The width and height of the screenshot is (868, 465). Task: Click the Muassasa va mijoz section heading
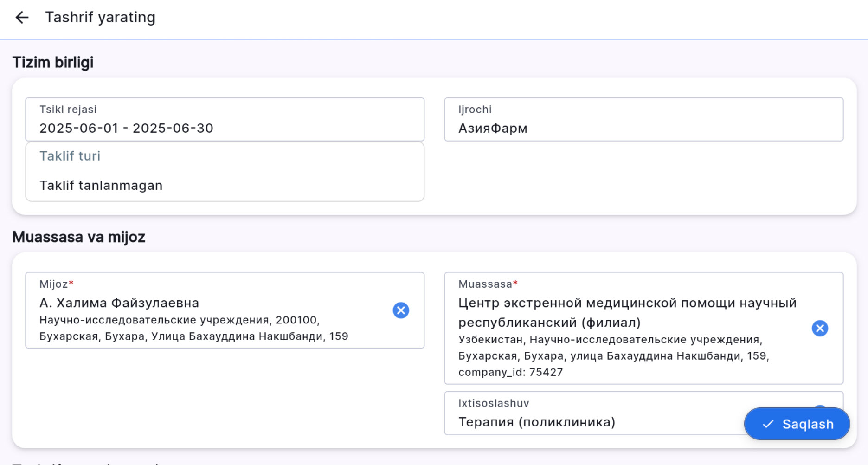point(79,237)
